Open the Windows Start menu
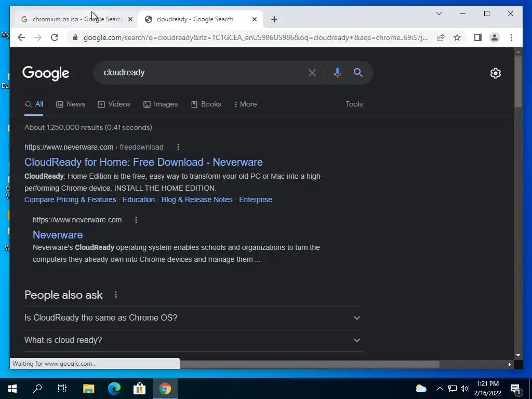This screenshot has height=399, width=532. 12,389
